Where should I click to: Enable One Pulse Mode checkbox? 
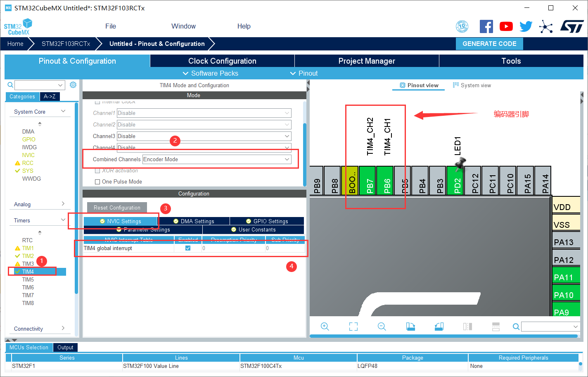[x=97, y=181]
